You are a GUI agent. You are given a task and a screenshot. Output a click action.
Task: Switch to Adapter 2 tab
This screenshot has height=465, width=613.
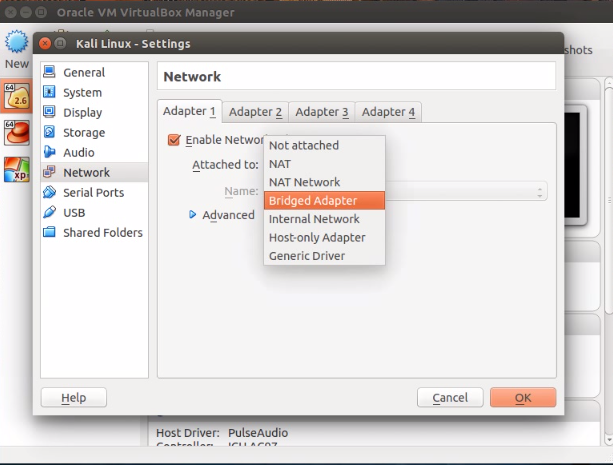[255, 112]
